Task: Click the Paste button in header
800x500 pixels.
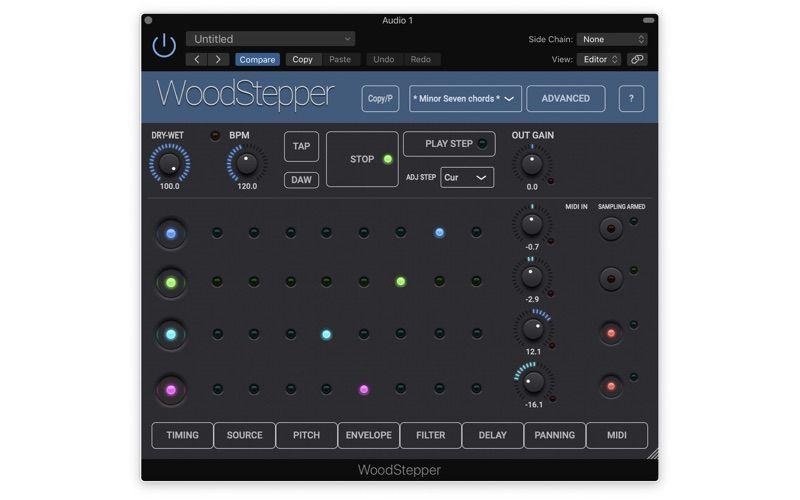Action: (340, 59)
